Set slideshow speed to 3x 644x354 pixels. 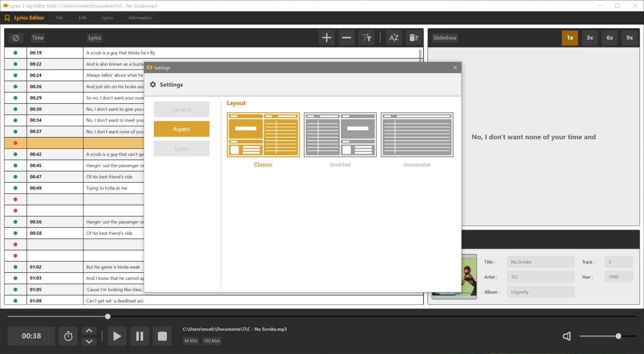[x=590, y=38]
